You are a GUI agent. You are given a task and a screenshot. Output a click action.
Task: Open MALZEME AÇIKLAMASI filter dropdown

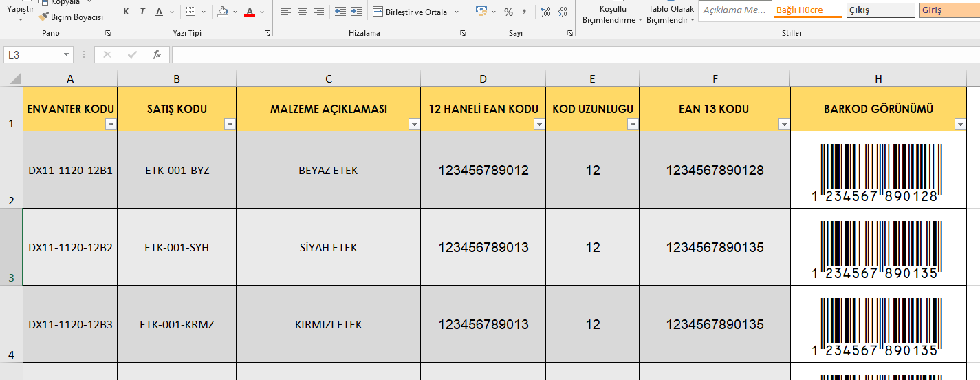pos(414,124)
